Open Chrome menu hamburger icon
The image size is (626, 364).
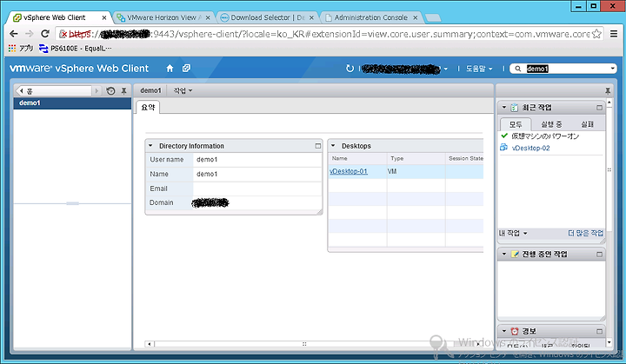pyautogui.click(x=614, y=34)
